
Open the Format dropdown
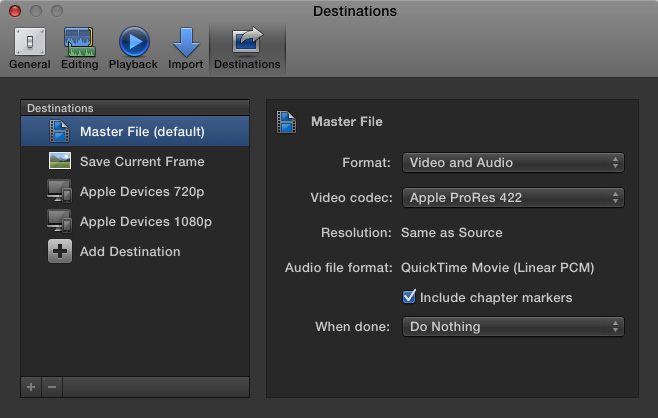pyautogui.click(x=513, y=162)
